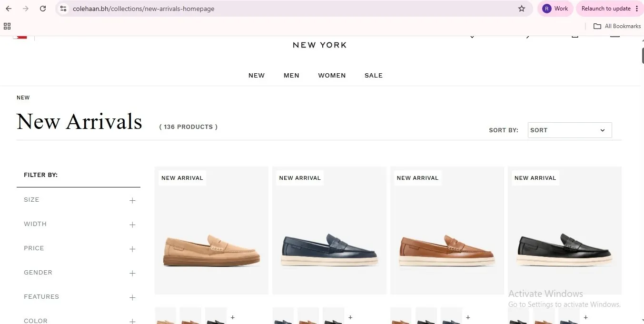Bookmark this page with the star icon

pyautogui.click(x=522, y=9)
